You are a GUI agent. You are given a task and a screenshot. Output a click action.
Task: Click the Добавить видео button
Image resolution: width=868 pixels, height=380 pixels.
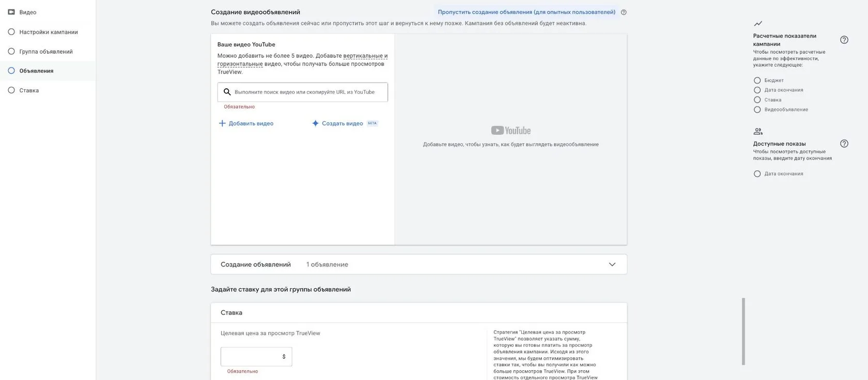246,123
